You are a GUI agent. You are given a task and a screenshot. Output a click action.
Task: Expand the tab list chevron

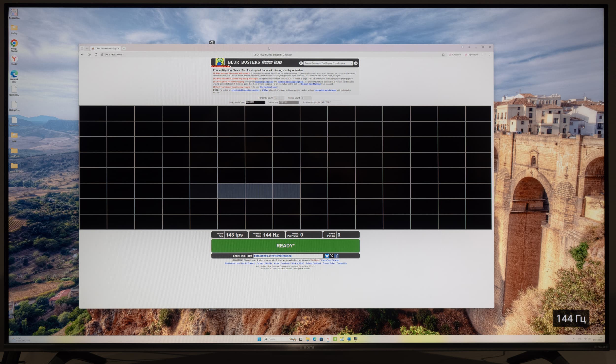coord(87,49)
